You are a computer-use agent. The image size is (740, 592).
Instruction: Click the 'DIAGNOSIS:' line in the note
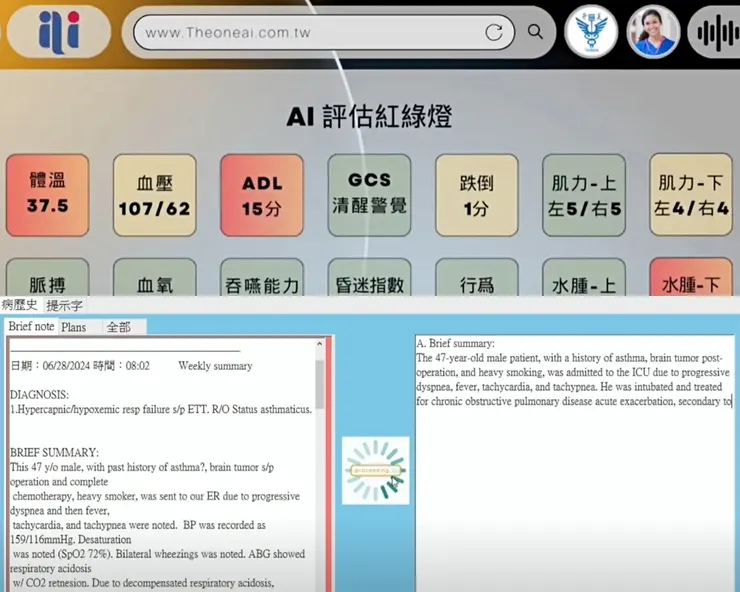pyautogui.click(x=39, y=395)
